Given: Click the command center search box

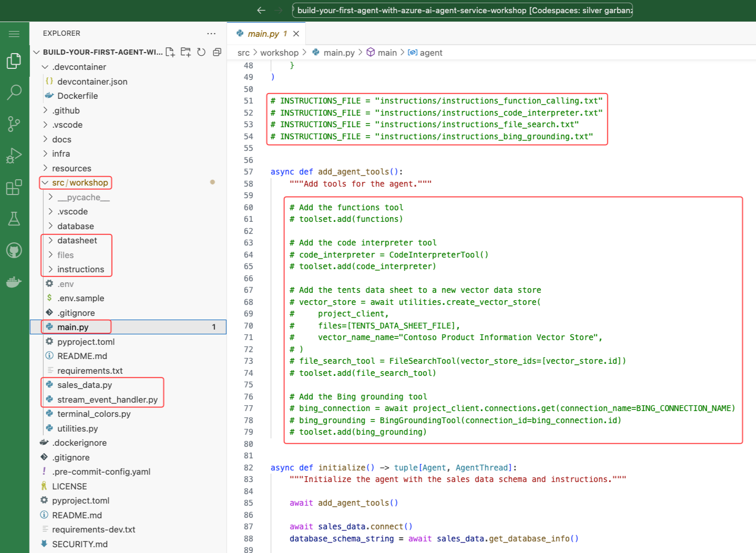Looking at the screenshot, I should click(x=463, y=11).
